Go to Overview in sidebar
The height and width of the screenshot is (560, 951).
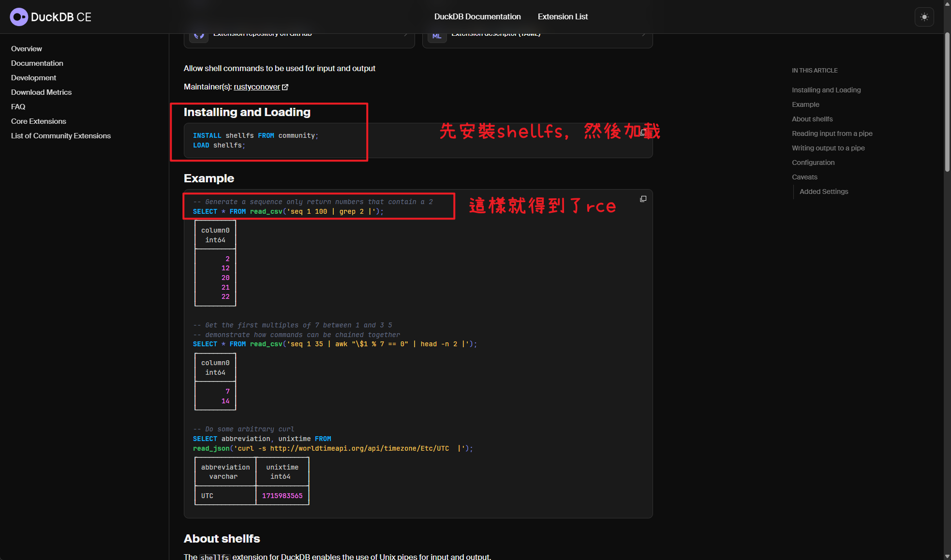(27, 49)
